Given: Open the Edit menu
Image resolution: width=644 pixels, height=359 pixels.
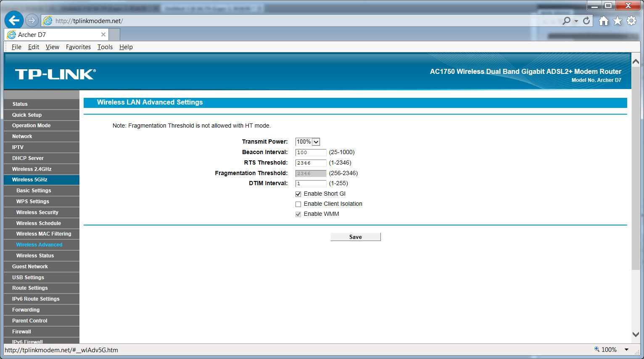Looking at the screenshot, I should [34, 47].
